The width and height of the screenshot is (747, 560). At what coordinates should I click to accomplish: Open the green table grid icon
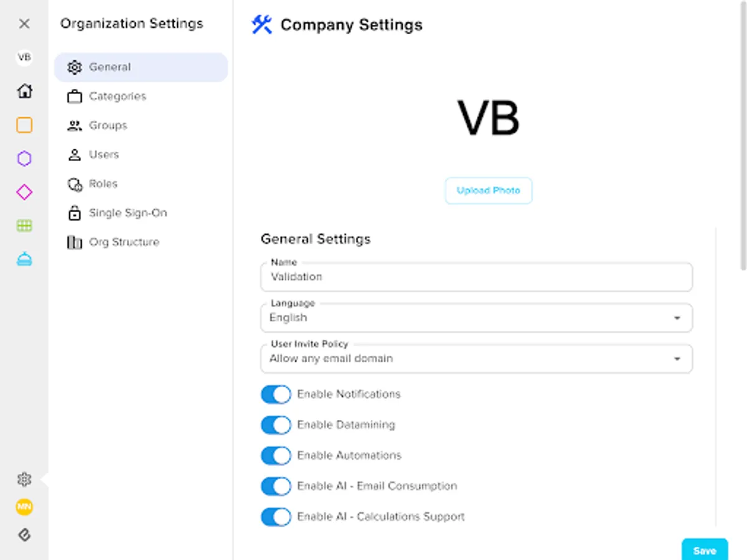[24, 226]
